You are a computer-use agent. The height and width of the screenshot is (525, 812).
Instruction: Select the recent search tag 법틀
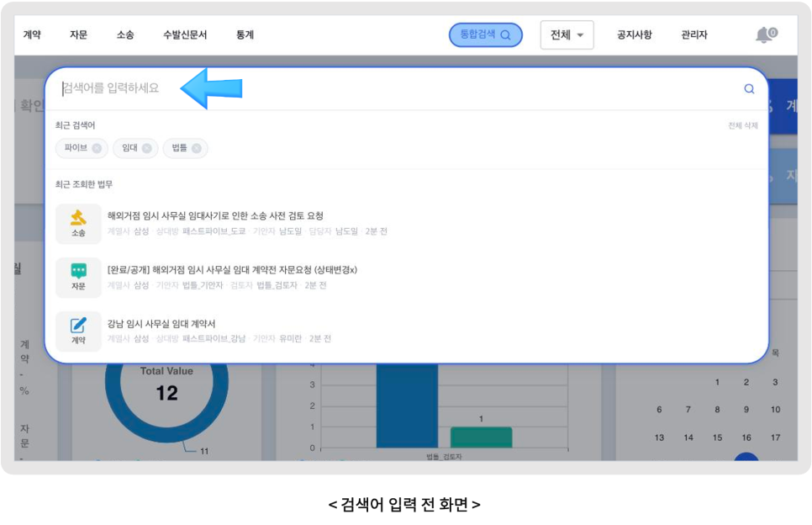point(179,148)
